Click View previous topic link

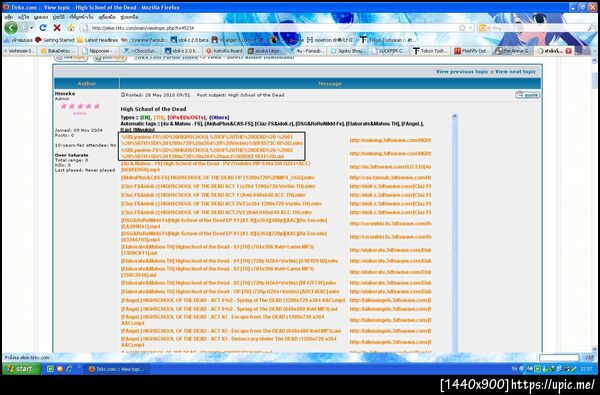click(x=462, y=72)
